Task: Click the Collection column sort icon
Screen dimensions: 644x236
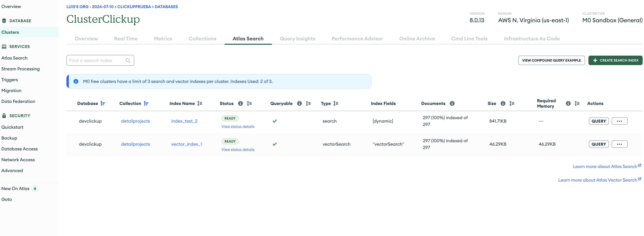Action: [x=146, y=103]
